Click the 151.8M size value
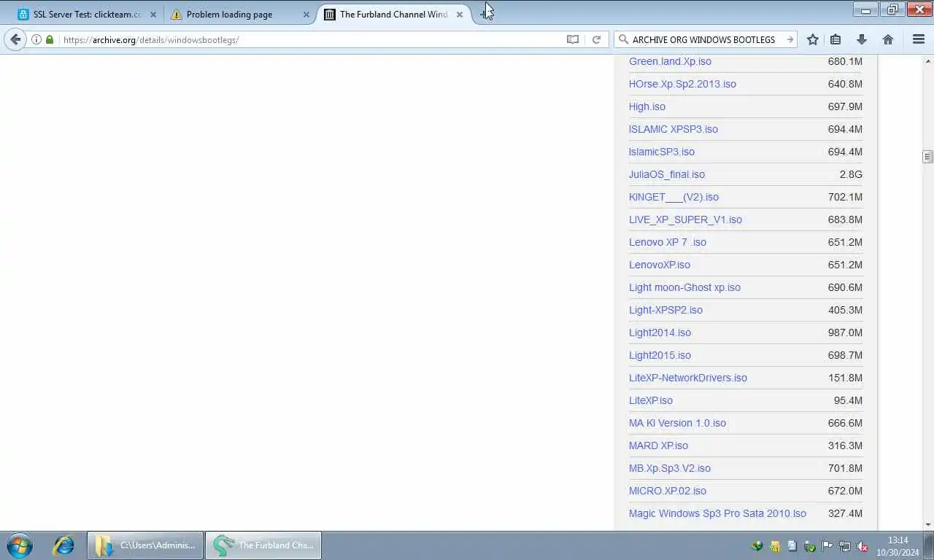The image size is (934, 560). tap(845, 378)
